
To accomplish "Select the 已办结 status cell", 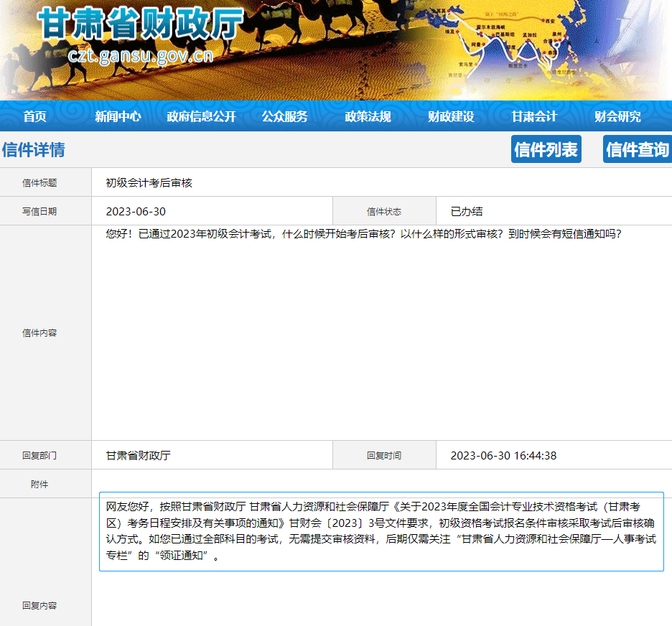I will point(467,210).
